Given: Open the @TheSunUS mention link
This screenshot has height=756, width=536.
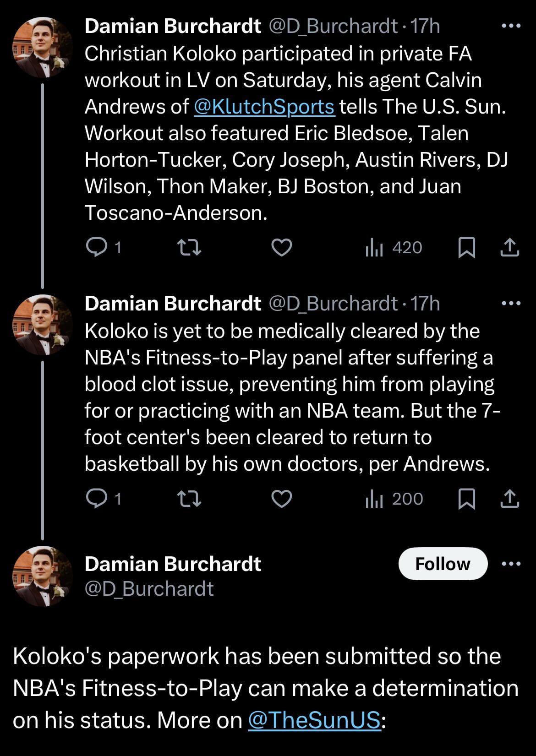Looking at the screenshot, I should click(314, 720).
